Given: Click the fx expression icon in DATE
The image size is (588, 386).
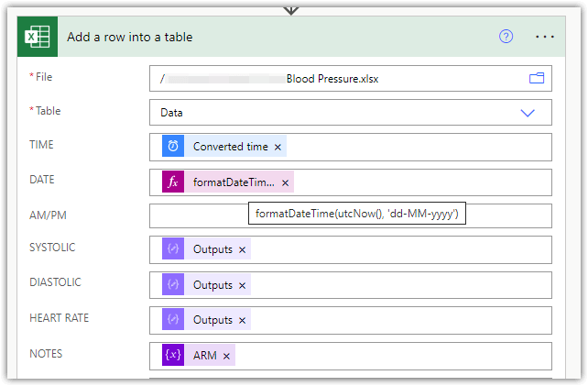Looking at the screenshot, I should [x=173, y=182].
